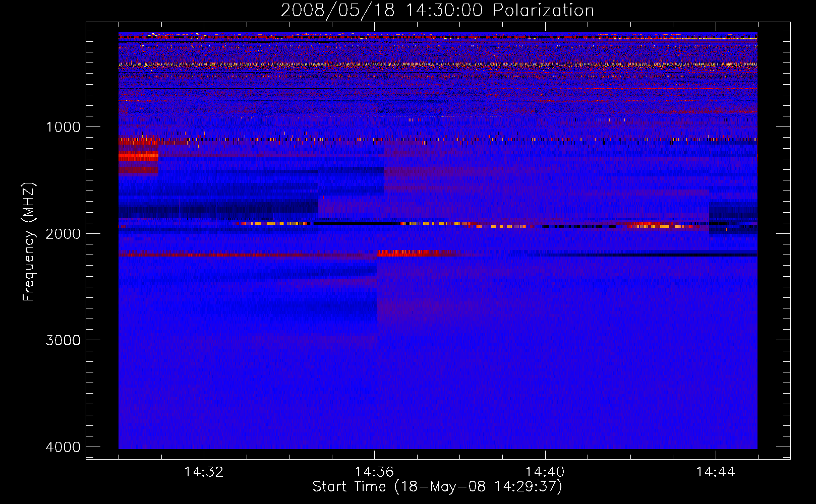Click the 3000 frequency tick label
The width and height of the screenshot is (816, 504).
(x=63, y=340)
